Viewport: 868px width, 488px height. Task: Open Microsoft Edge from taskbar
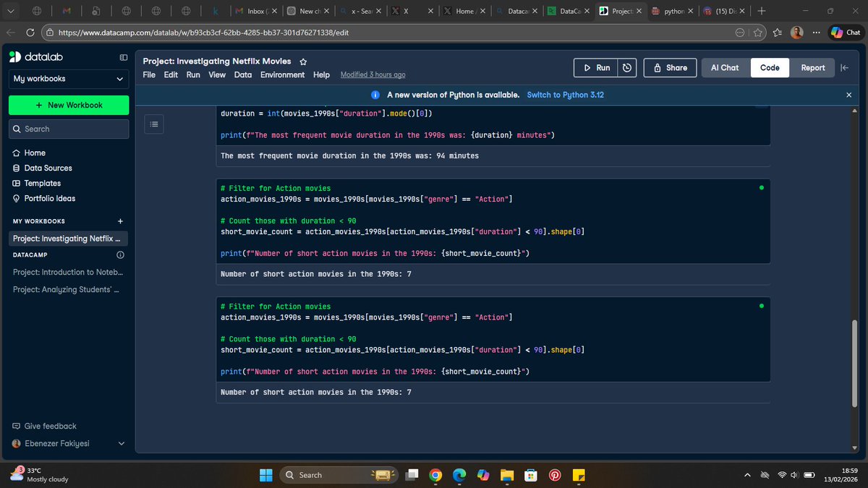459,475
